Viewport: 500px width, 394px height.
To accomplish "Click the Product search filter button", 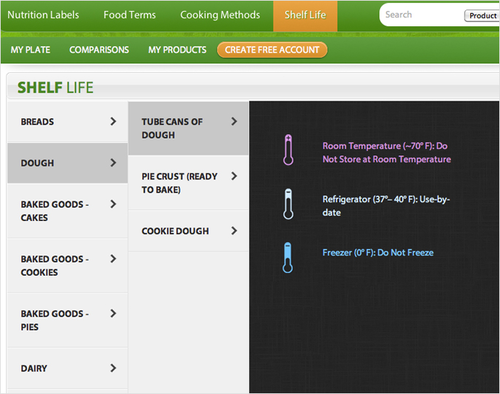I will (482, 16).
